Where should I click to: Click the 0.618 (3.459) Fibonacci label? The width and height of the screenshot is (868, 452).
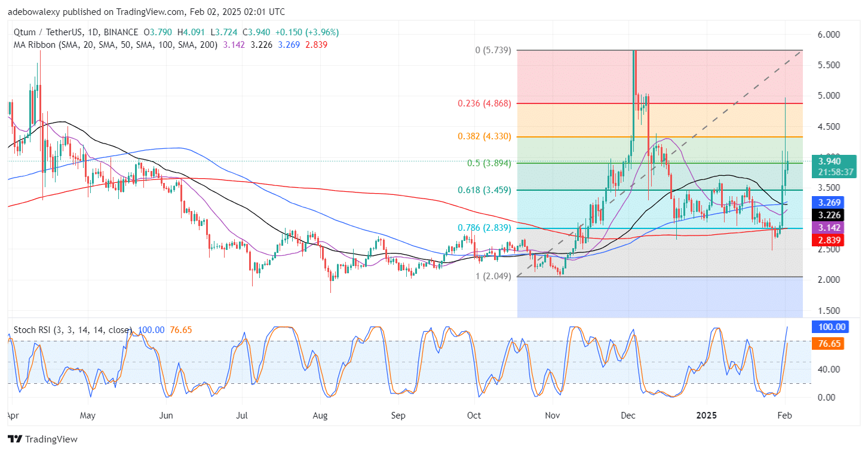[483, 190]
